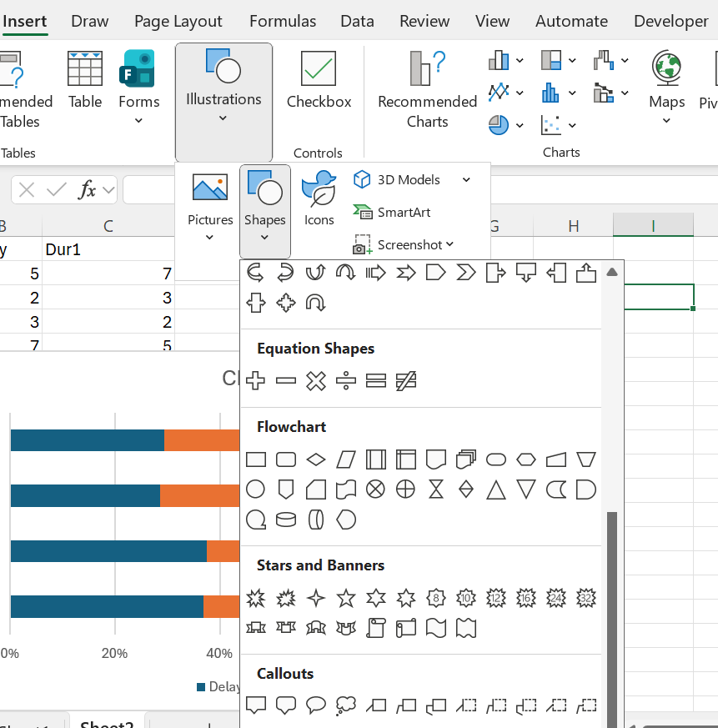Open the Data tab
718x728 pixels.
[x=357, y=21]
